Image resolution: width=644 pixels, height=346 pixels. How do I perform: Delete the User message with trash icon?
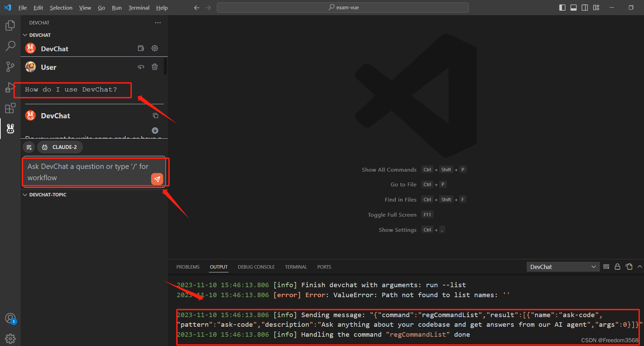coord(155,67)
